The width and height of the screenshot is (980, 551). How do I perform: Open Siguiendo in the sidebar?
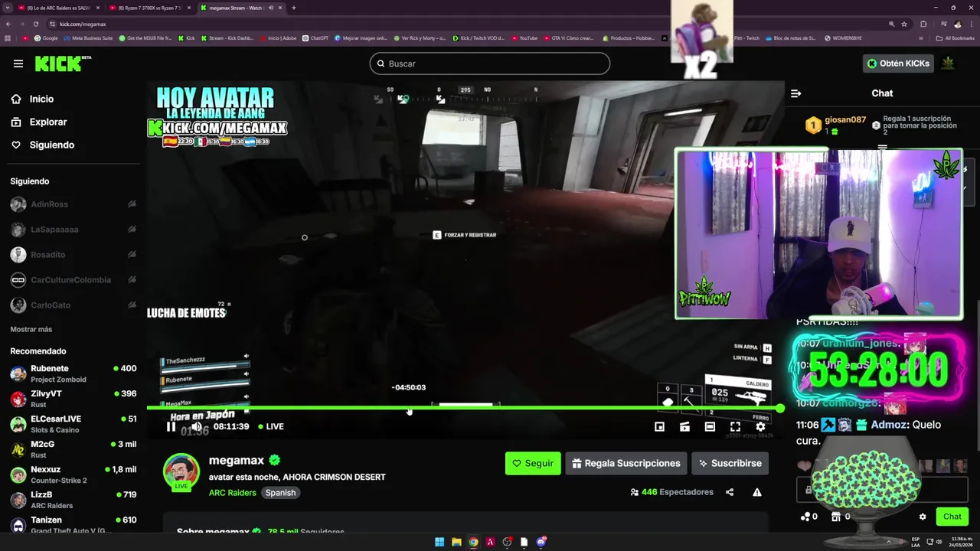click(x=52, y=145)
